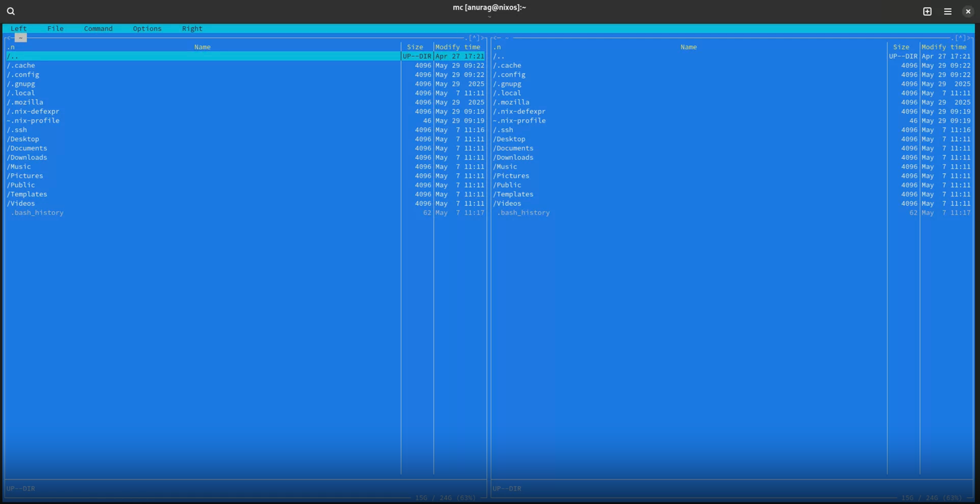Open the Options menu
This screenshot has width=980, height=504.
tap(147, 29)
